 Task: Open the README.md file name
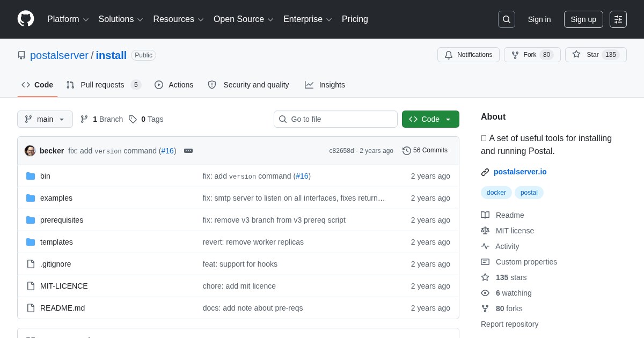[x=62, y=308]
